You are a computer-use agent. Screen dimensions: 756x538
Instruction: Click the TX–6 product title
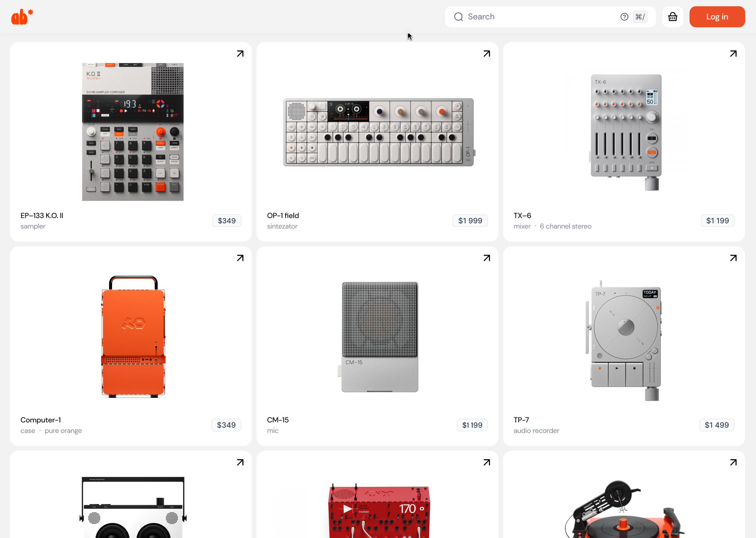point(522,215)
